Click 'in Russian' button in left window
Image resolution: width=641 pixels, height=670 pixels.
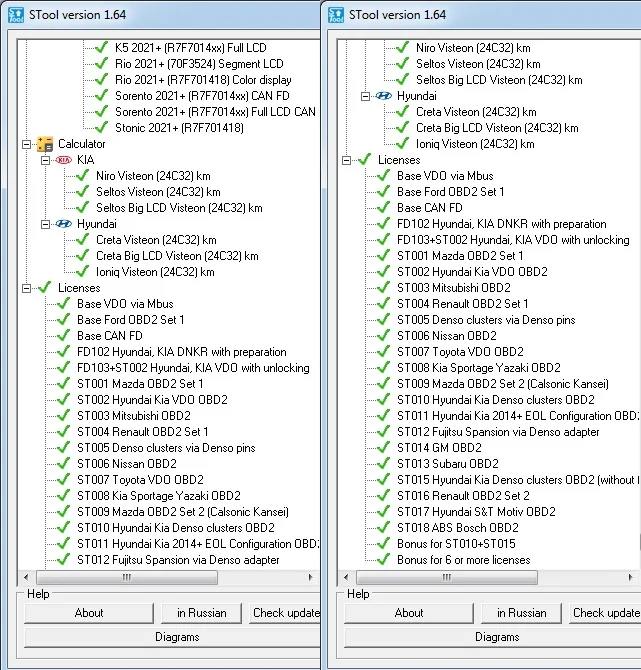point(201,613)
